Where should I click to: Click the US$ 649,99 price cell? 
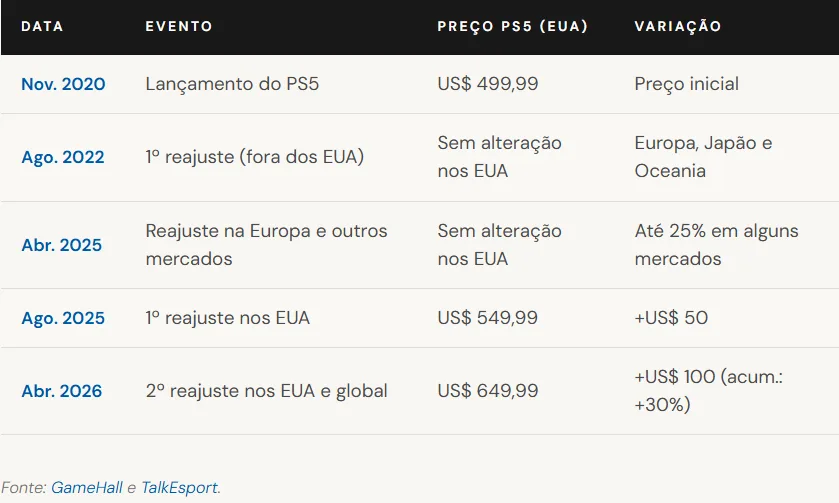point(488,391)
